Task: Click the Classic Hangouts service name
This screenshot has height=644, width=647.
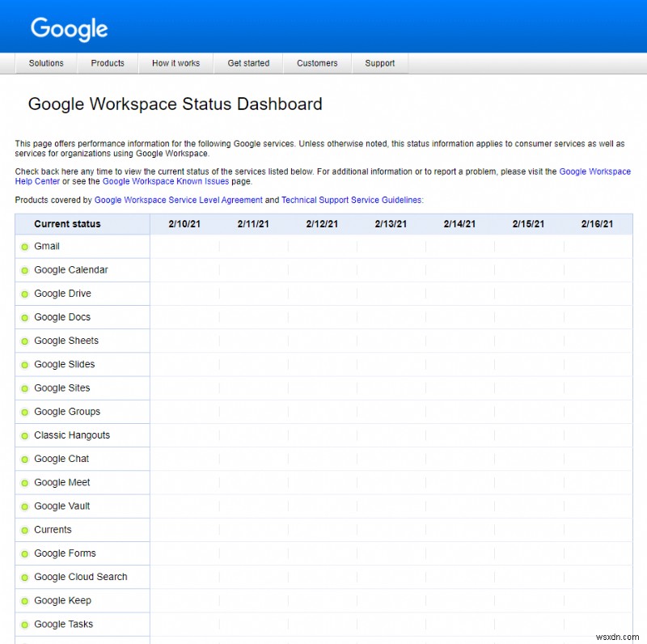Action: coord(72,435)
